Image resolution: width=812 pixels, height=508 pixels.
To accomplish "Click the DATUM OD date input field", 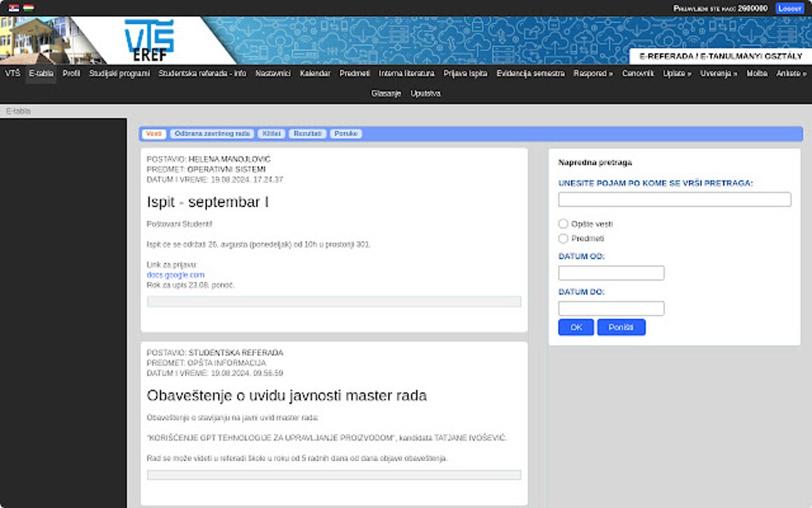I will click(611, 272).
